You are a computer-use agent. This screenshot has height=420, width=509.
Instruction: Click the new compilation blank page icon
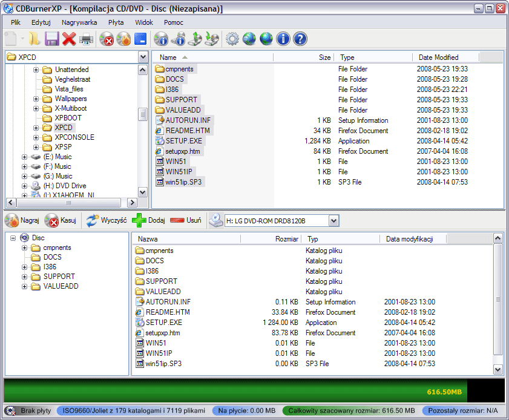tap(11, 39)
